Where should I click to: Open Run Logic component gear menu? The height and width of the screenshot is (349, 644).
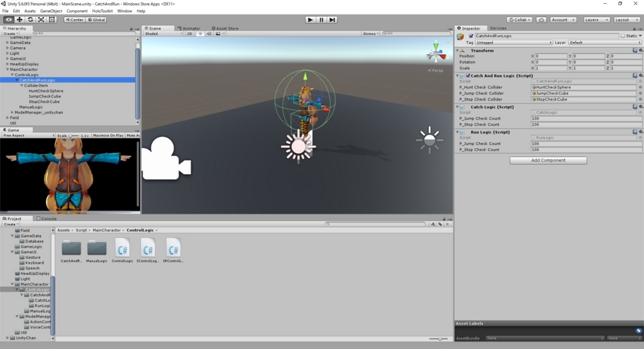[641, 132]
